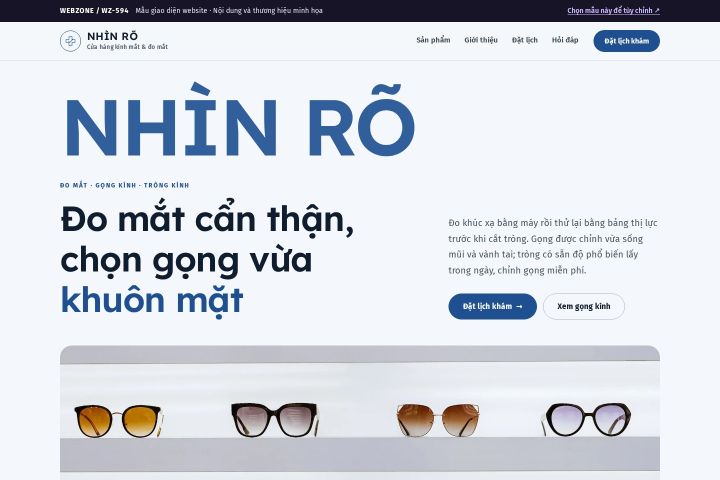Click the ĐO MẮT · GỌNG KÍNH · TRÒNG KÍNH tagline
Screen dimensions: 720x480
(124, 185)
